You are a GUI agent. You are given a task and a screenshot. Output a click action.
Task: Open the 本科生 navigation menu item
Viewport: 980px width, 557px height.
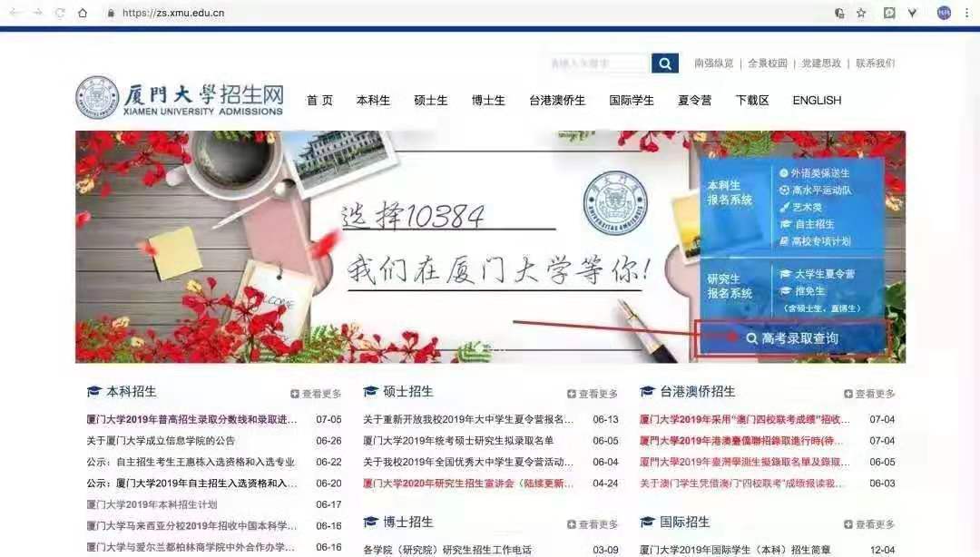click(373, 101)
